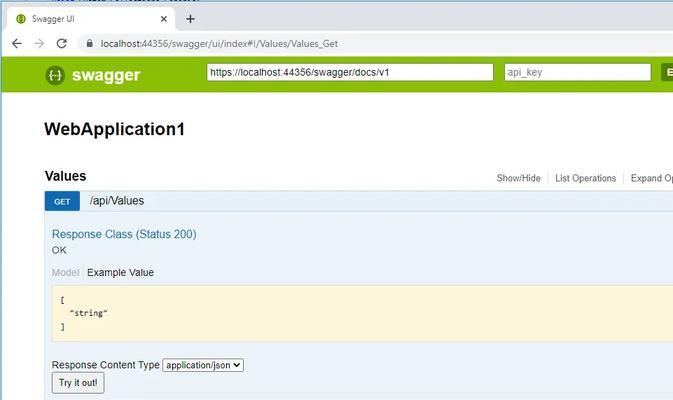Viewport: 673px width, 400px height.
Task: Click the browser forward arrow
Action: tap(39, 43)
